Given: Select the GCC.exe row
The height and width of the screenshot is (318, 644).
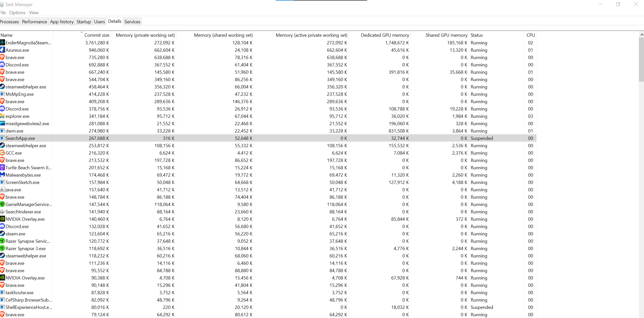Looking at the screenshot, I should [268, 153].
